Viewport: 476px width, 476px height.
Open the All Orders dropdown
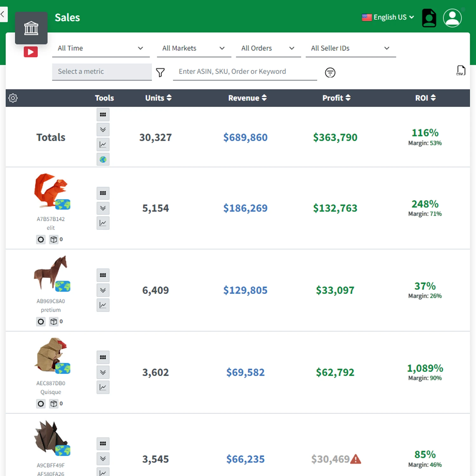[268, 48]
